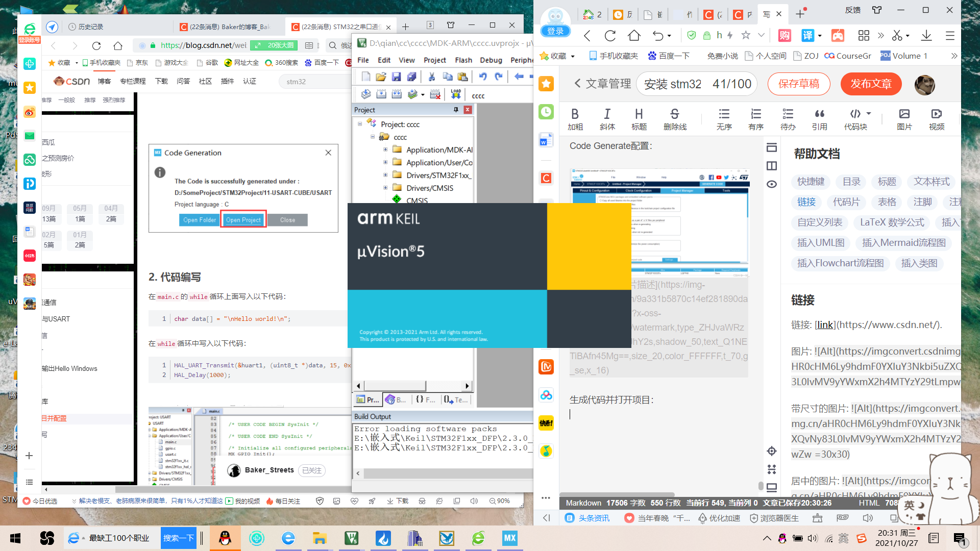Apply bold (加粗) in CSDN editor
This screenshot has height=551, width=980.
tap(575, 119)
